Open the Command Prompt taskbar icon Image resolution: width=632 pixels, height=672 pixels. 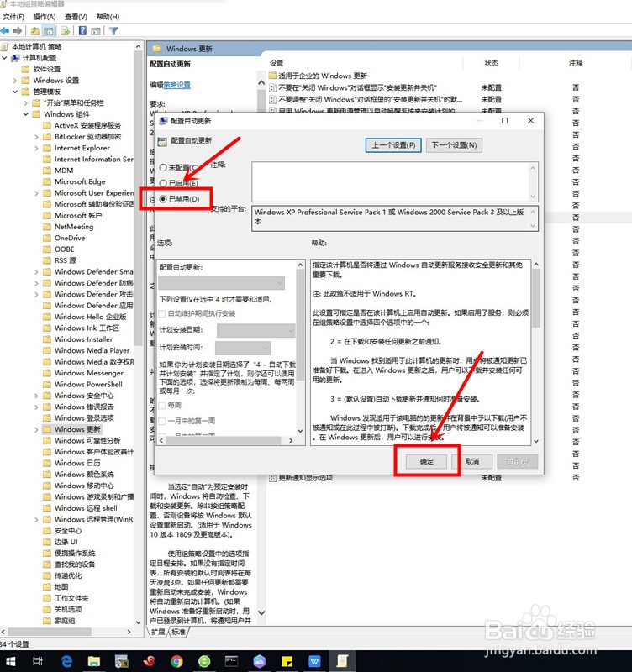pyautogui.click(x=231, y=661)
